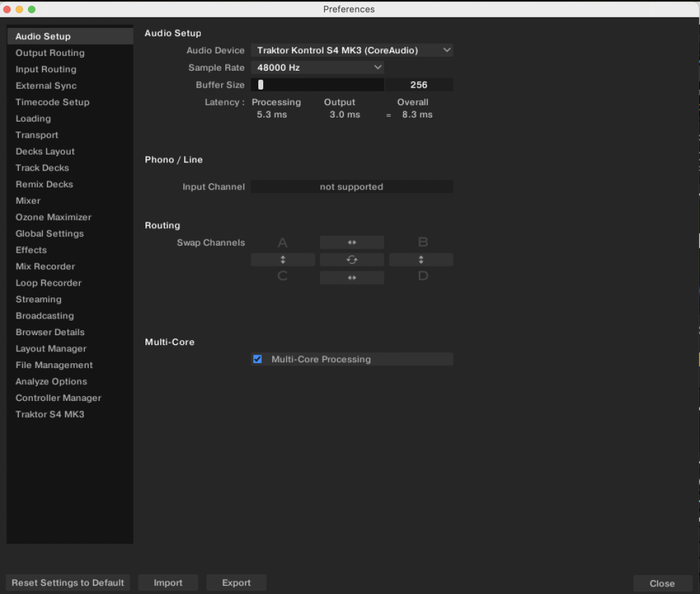The width and height of the screenshot is (700, 594).
Task: Select Loop Recorder category
Action: pos(70,283)
